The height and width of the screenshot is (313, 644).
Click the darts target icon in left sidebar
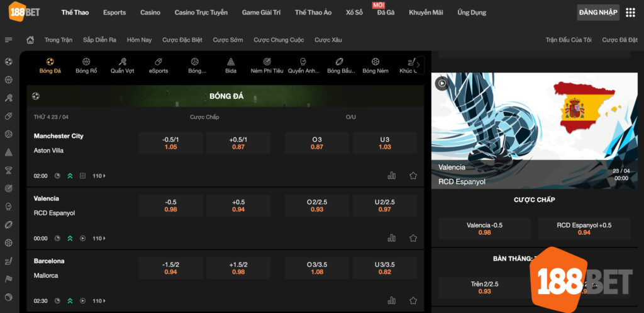(9, 188)
